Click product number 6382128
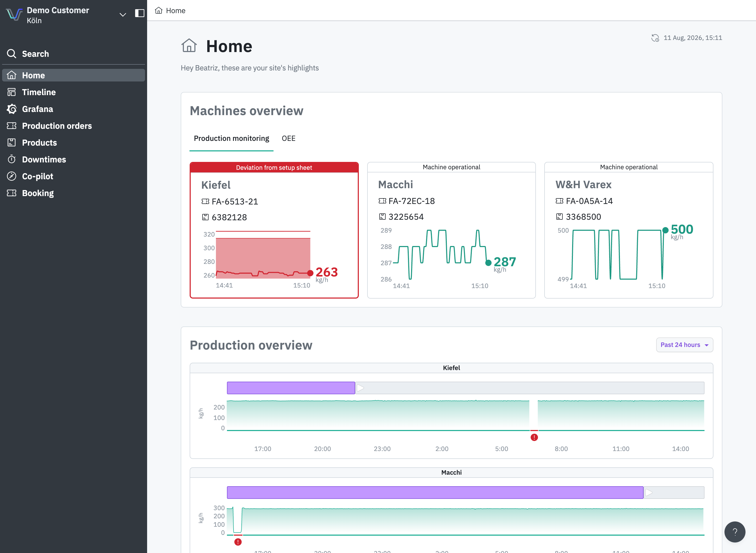This screenshot has width=756, height=553. pyautogui.click(x=229, y=217)
